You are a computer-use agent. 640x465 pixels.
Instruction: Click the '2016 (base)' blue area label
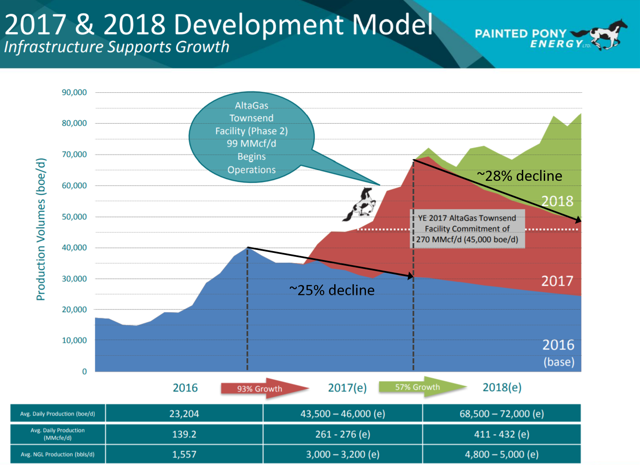click(x=558, y=353)
